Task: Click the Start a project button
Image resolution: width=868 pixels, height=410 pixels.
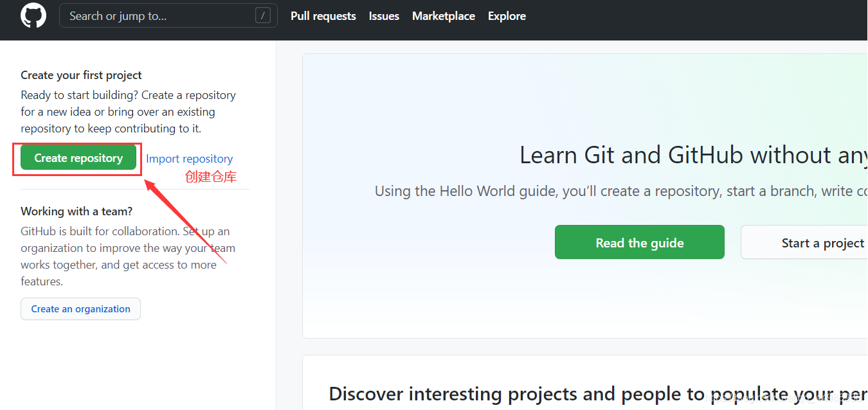Action: pos(804,242)
